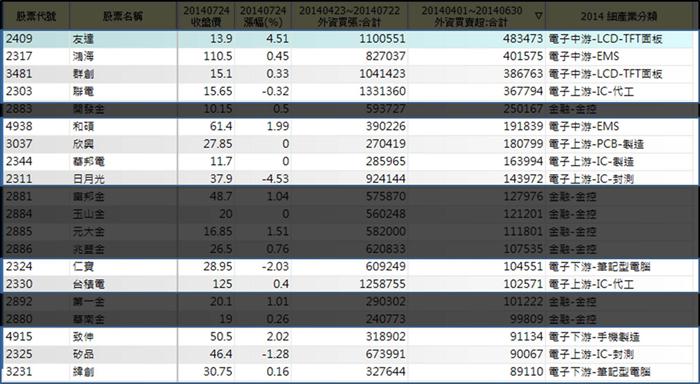The height and width of the screenshot is (384, 700).
Task: Click stock name 友達
Action: click(83, 39)
